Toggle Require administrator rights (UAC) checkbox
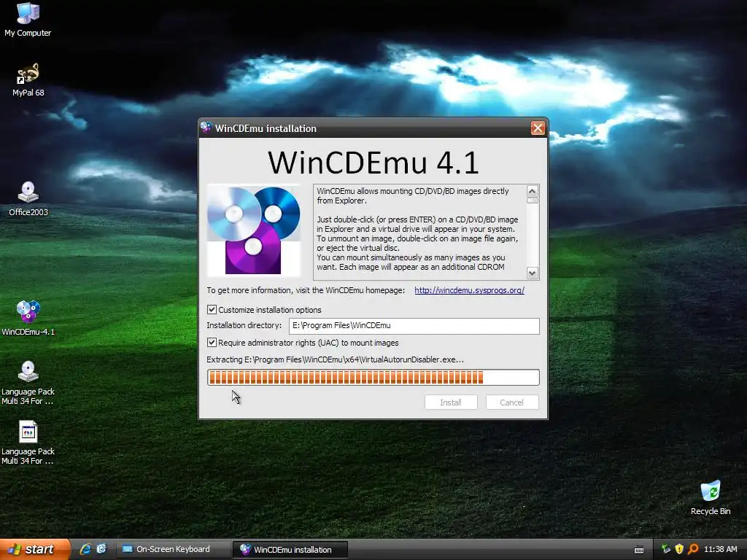Viewport: 747px width, 560px height. click(x=212, y=343)
